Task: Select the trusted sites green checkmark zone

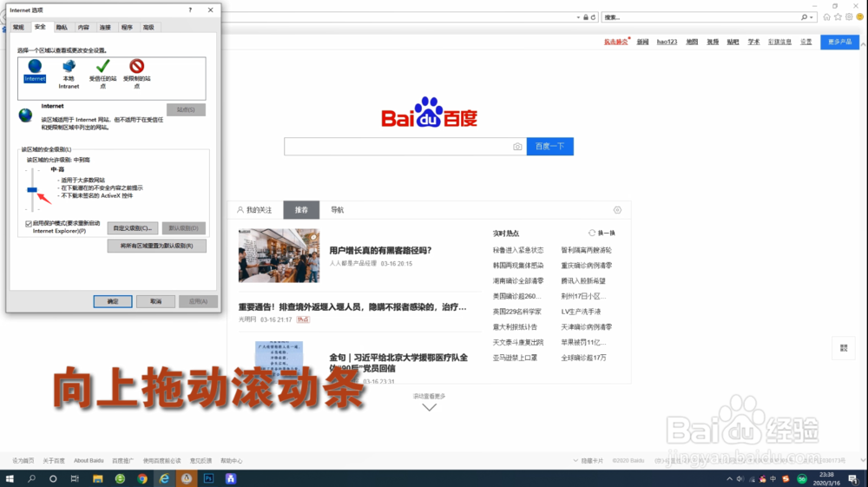Action: tap(102, 66)
